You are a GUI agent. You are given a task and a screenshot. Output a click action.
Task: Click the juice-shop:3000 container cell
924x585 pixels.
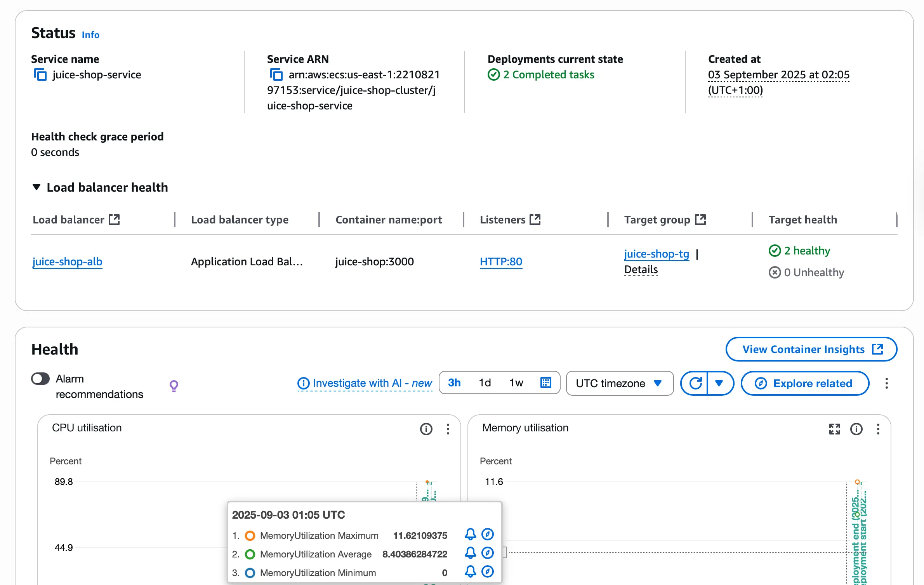[x=375, y=261]
